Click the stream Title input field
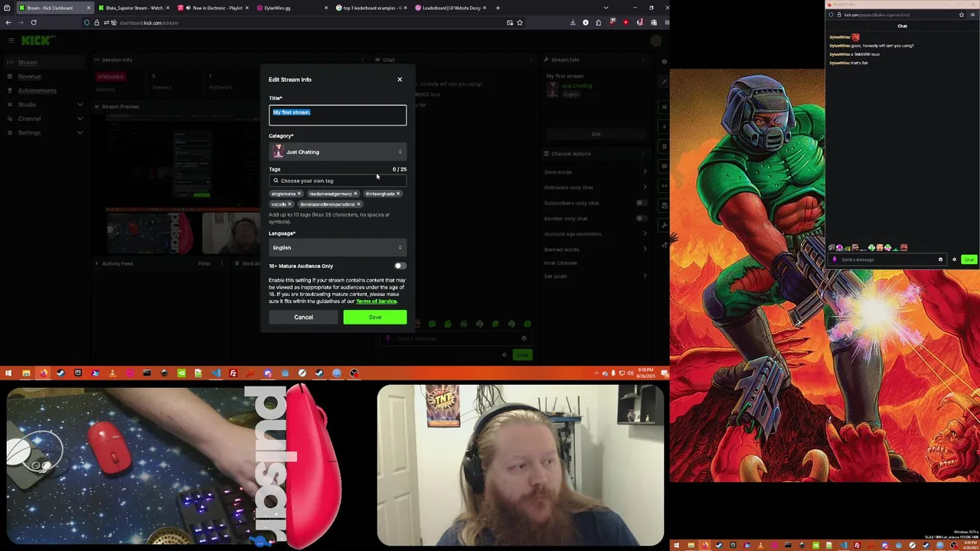This screenshot has width=980, height=551. (338, 115)
